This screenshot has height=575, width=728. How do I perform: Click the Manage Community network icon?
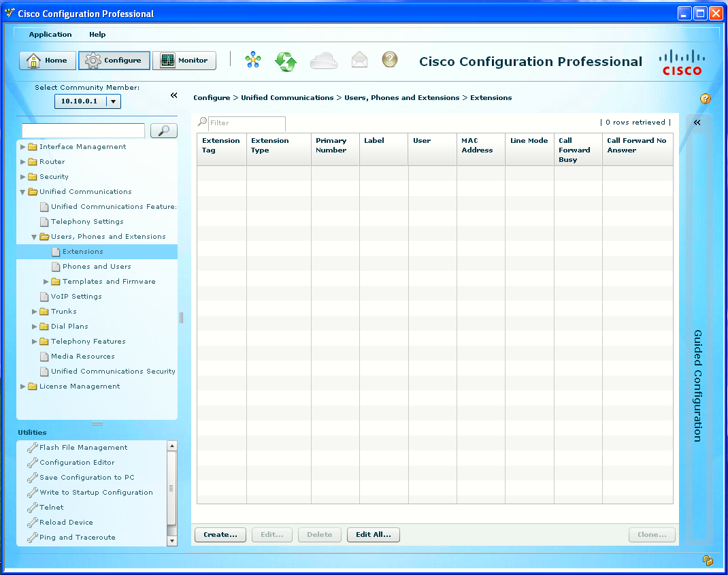pyautogui.click(x=253, y=60)
